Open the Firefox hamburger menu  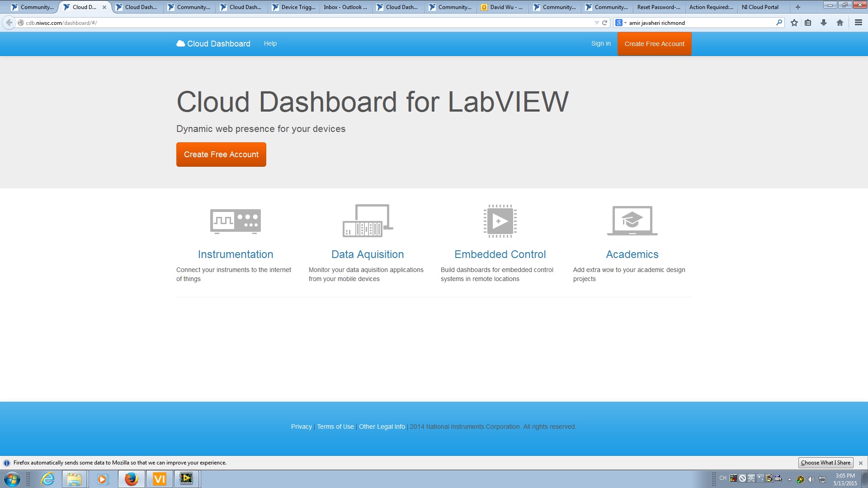pyautogui.click(x=858, y=23)
